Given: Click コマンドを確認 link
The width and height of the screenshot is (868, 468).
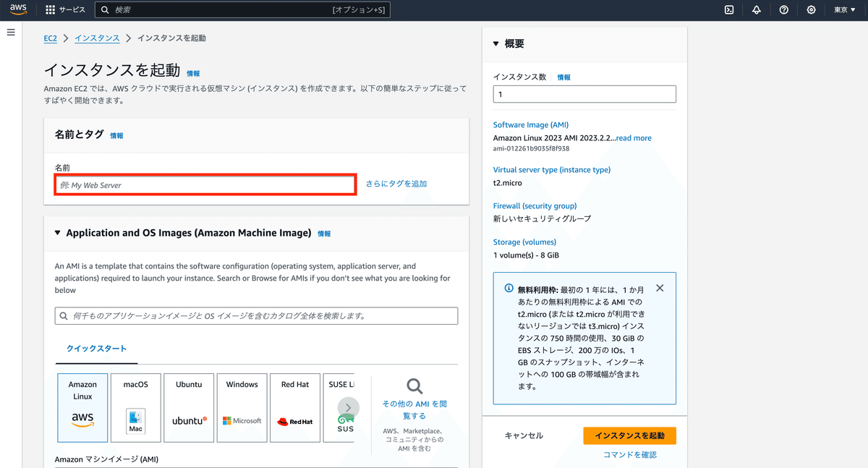Looking at the screenshot, I should click(x=630, y=454).
